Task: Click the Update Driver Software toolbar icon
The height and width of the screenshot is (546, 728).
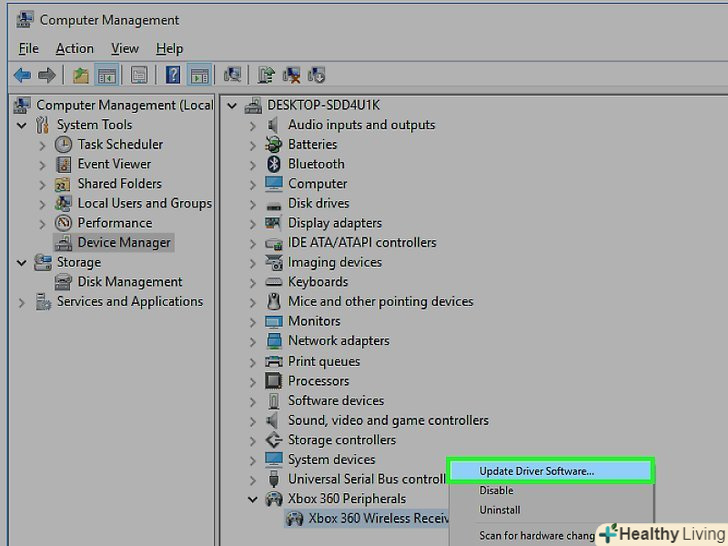Action: pos(266,75)
